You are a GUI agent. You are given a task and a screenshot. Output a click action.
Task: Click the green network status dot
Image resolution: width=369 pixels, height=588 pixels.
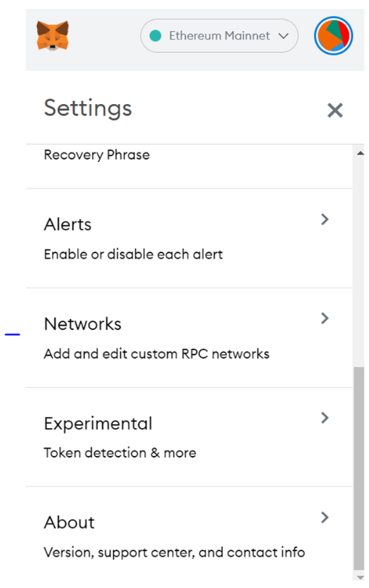[x=155, y=35]
